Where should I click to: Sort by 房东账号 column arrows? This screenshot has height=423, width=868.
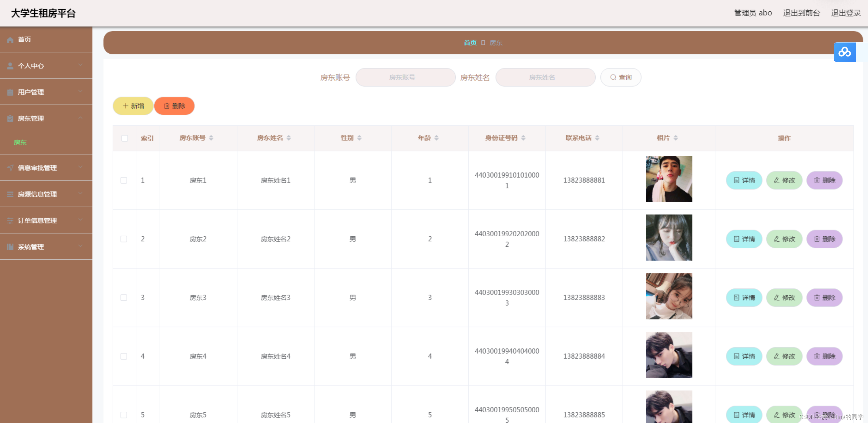pyautogui.click(x=211, y=138)
